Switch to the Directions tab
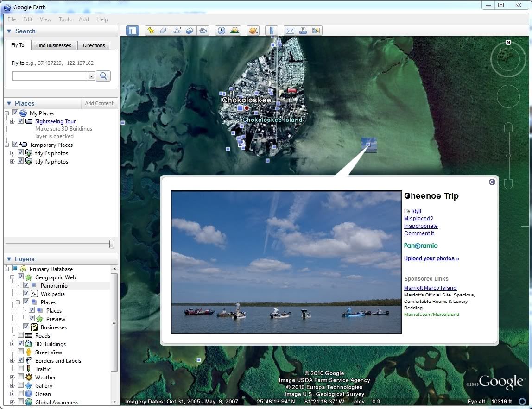 click(x=94, y=45)
